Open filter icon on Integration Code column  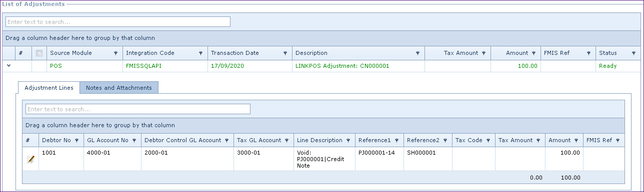[200, 53]
